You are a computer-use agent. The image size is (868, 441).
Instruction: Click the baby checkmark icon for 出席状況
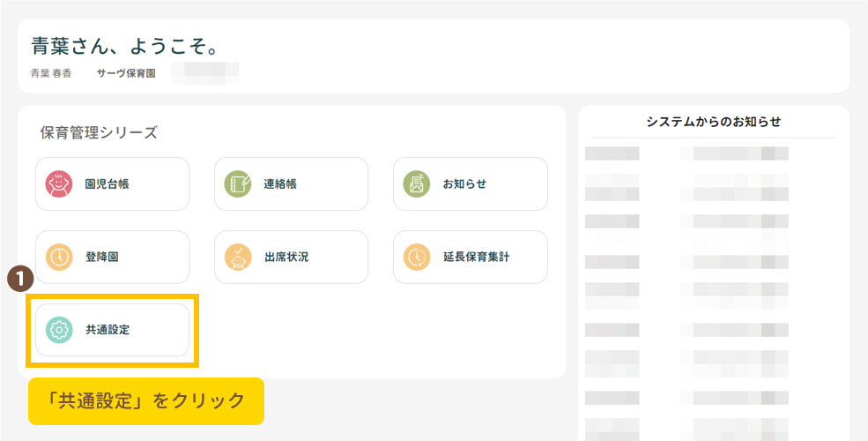(238, 258)
